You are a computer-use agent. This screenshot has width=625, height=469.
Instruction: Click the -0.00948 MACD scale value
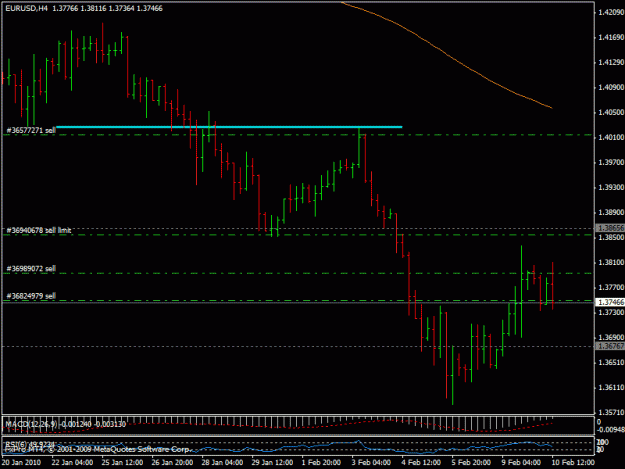pos(610,430)
